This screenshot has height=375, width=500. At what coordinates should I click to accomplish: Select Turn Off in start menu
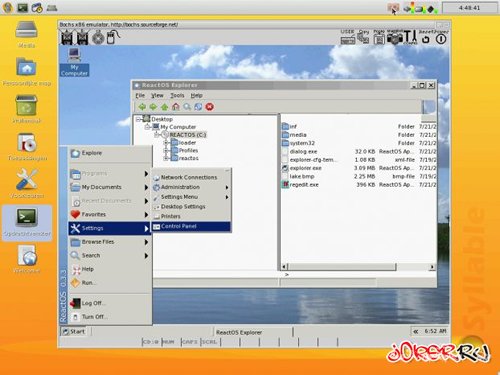click(110, 317)
